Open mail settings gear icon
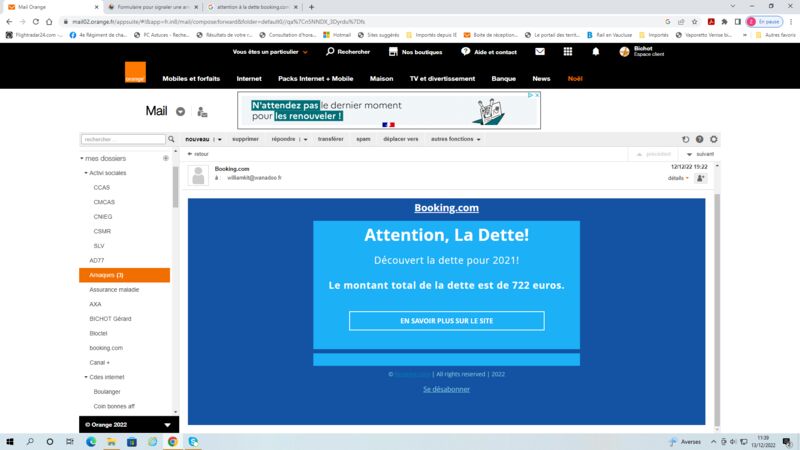 (714, 139)
